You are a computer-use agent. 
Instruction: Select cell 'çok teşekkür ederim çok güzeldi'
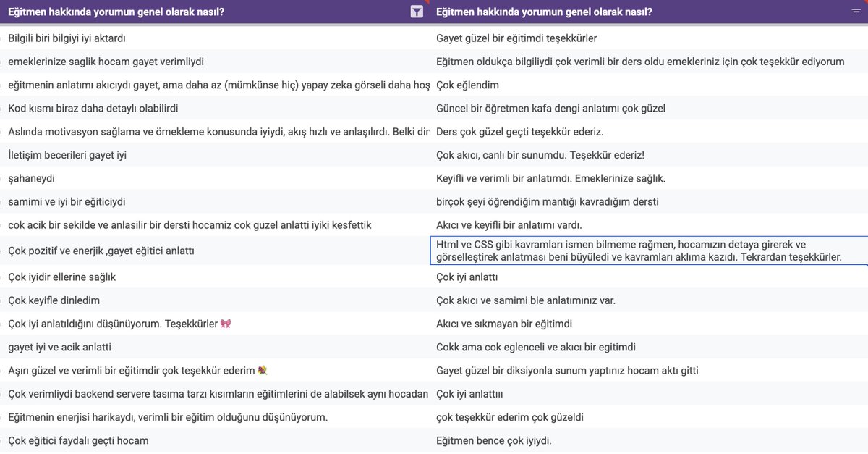tap(649, 417)
